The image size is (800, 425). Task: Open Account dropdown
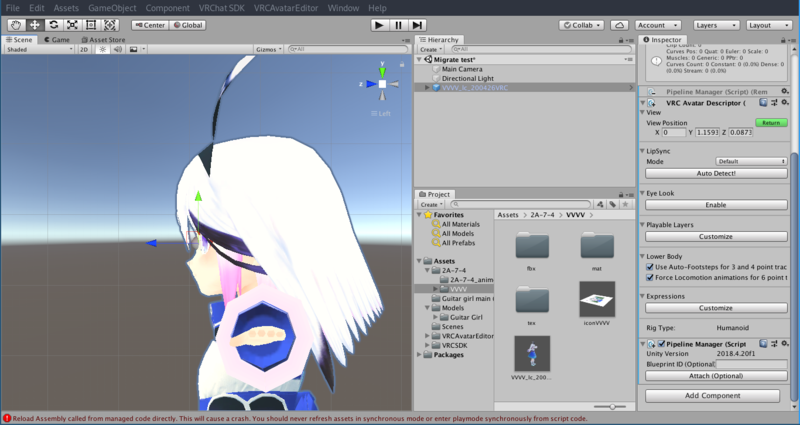click(658, 25)
